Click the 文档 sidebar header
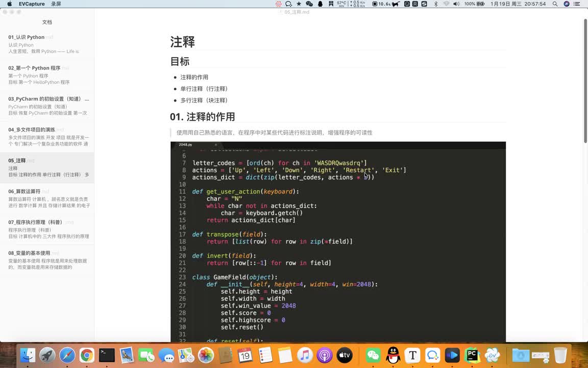588x368 pixels. click(x=47, y=22)
